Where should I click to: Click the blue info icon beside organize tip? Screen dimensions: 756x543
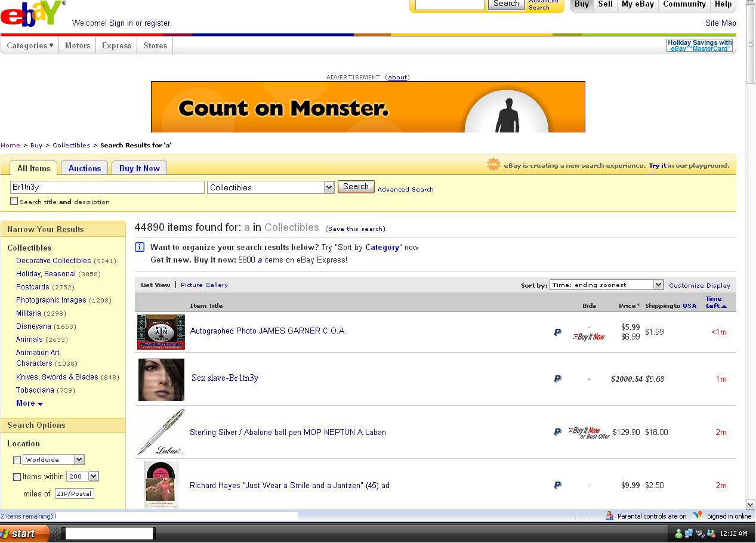[140, 247]
